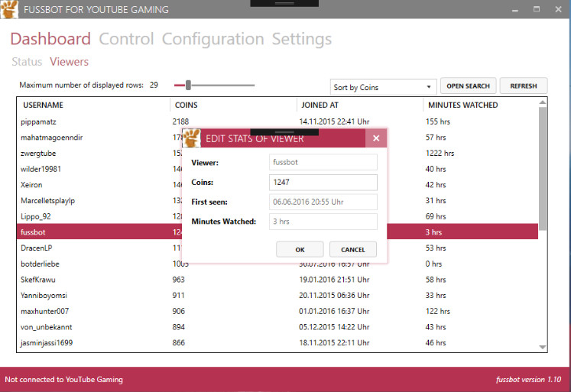Click the viewer list scrollbar thumb
The width and height of the screenshot is (571, 392).
(x=543, y=169)
